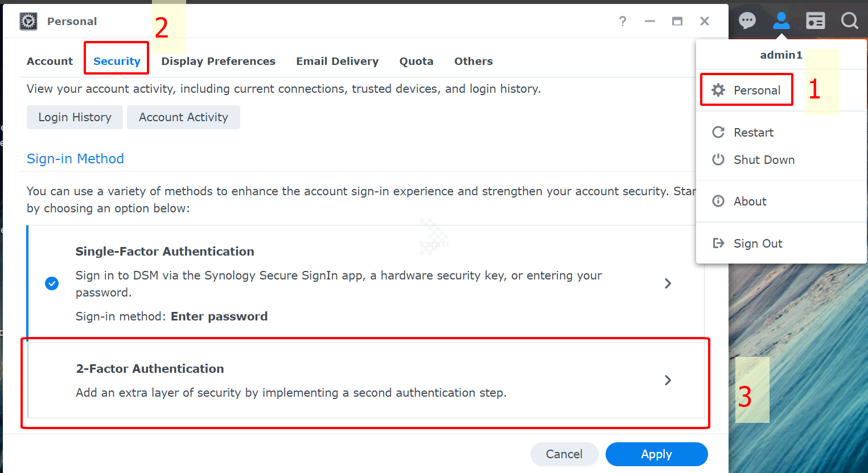Select the Single-Factor Authentication checkmark
868x473 pixels.
(x=52, y=283)
